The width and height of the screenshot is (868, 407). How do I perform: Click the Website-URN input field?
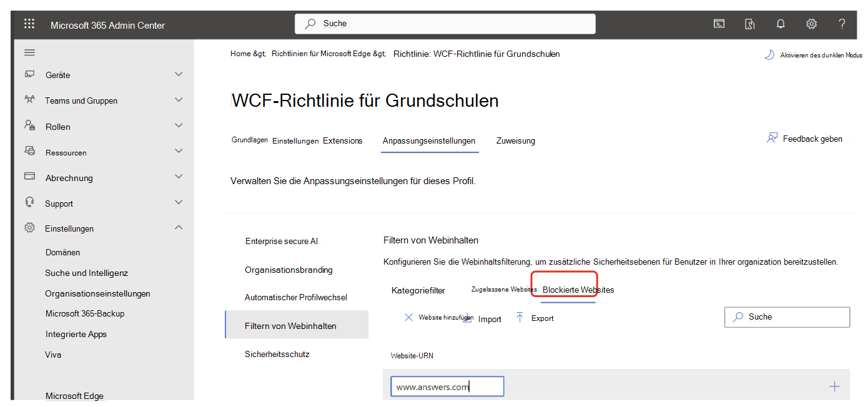[447, 386]
